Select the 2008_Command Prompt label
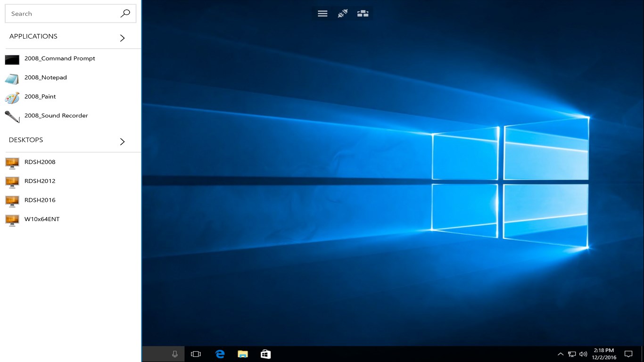 coord(60,58)
